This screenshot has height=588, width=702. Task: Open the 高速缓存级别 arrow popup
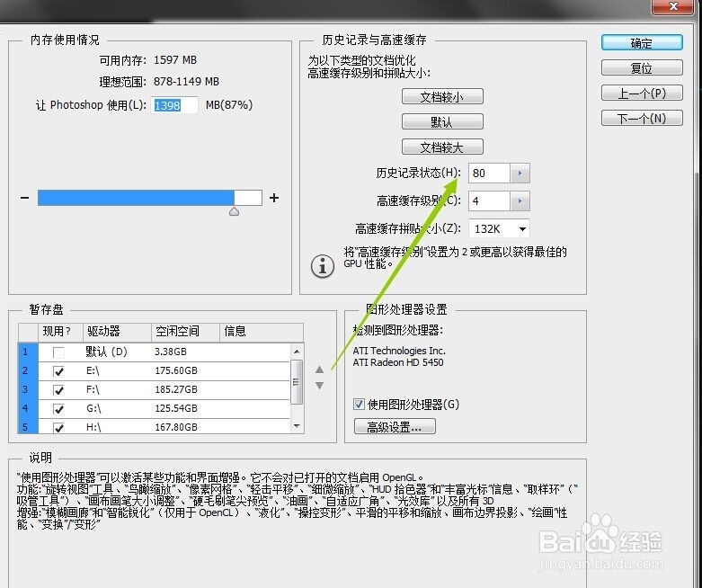pos(520,201)
